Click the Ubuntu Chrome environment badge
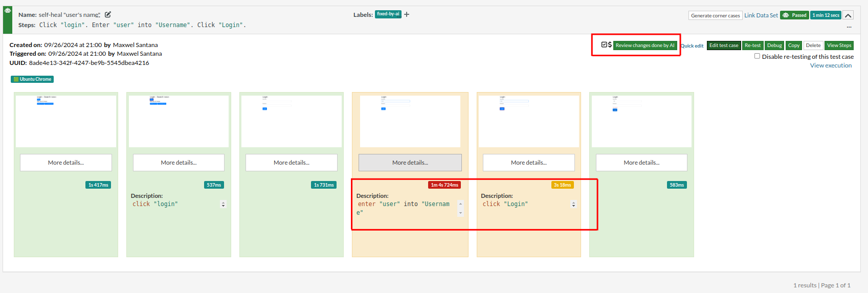Screen dimensions: 868x293 [32, 79]
